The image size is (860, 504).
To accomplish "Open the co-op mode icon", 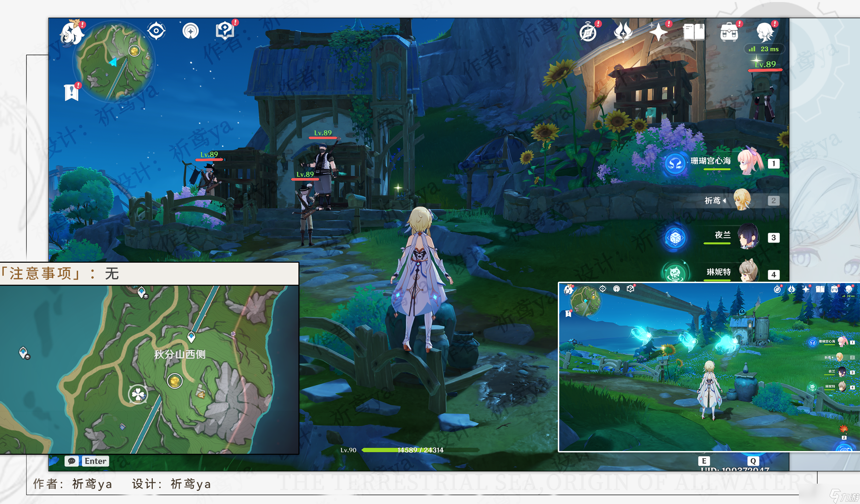I will (x=190, y=31).
